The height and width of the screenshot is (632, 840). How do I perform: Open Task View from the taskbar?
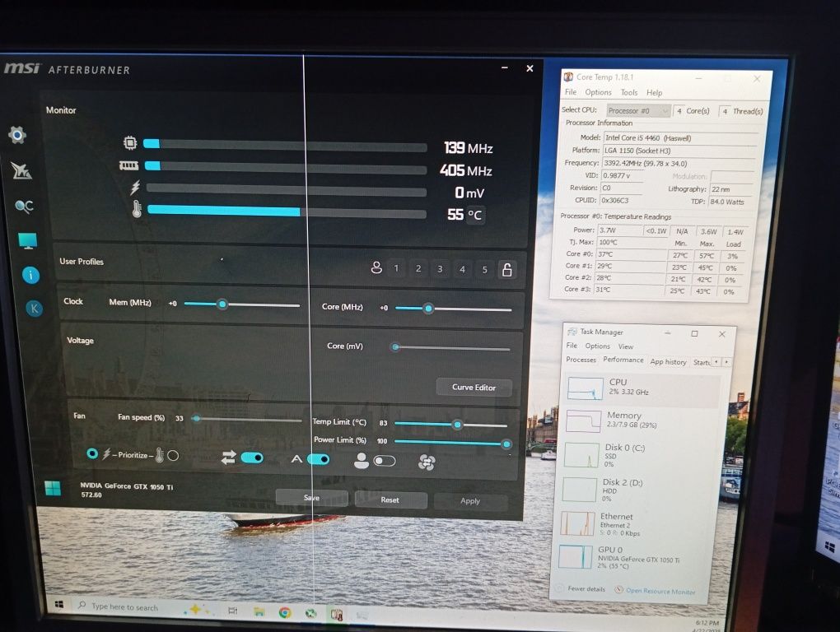coord(233,611)
